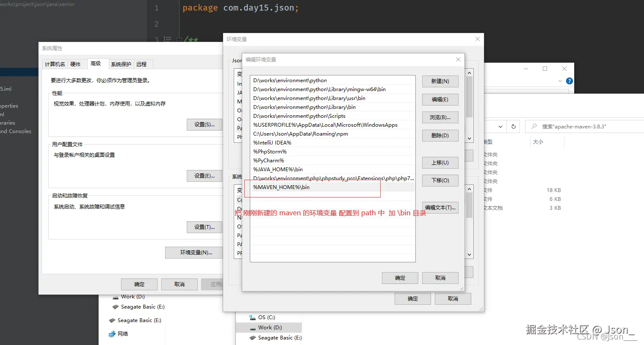Click 删除(D) button
Image resolution: width=644 pixels, height=345 pixels.
point(440,136)
